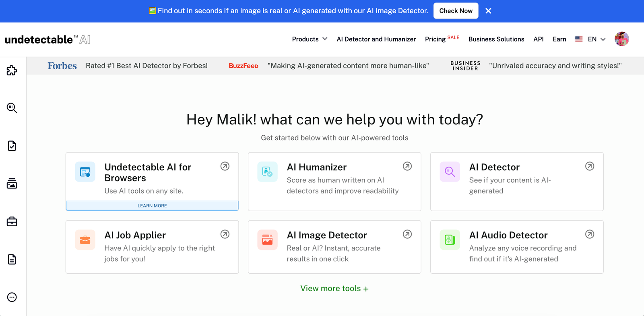Click LEARN MORE under Undetectable AI for Browsers

(x=152, y=205)
